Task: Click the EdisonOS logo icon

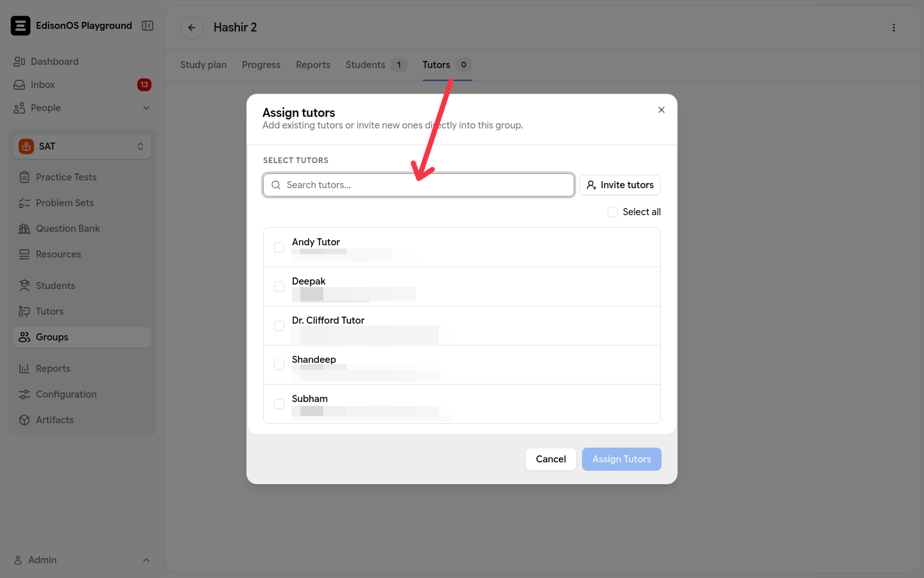Action: click(x=21, y=26)
